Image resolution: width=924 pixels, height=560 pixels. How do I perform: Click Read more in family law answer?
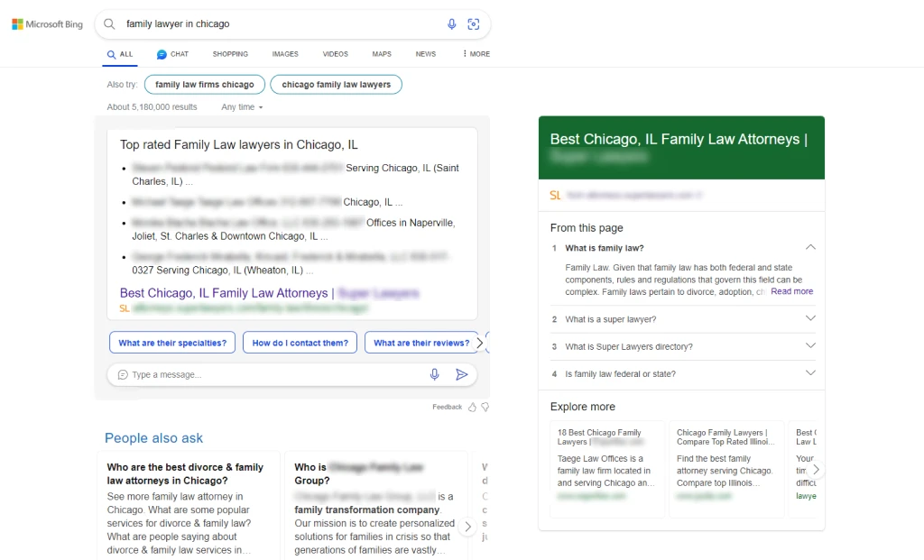pos(791,291)
